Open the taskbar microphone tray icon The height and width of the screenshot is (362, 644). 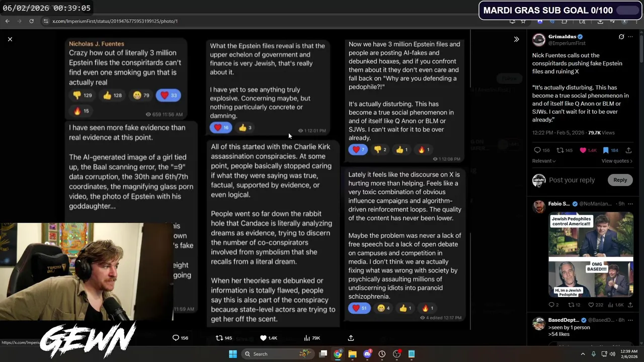coord(594,354)
